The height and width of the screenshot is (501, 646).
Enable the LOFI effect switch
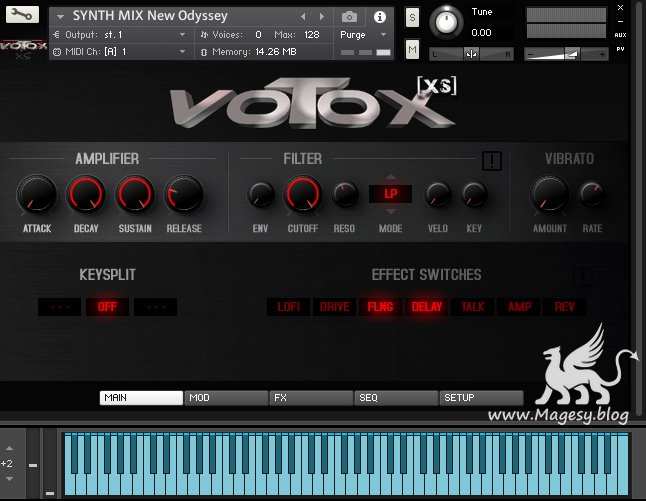tap(288, 307)
